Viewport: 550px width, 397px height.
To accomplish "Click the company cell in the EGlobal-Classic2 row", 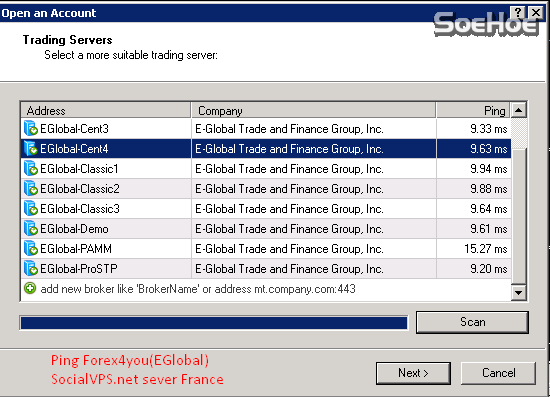I will click(314, 189).
